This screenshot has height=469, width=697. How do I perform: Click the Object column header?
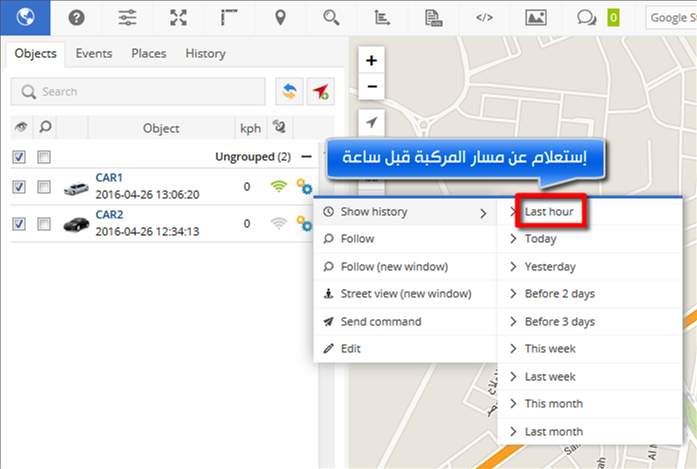161,128
